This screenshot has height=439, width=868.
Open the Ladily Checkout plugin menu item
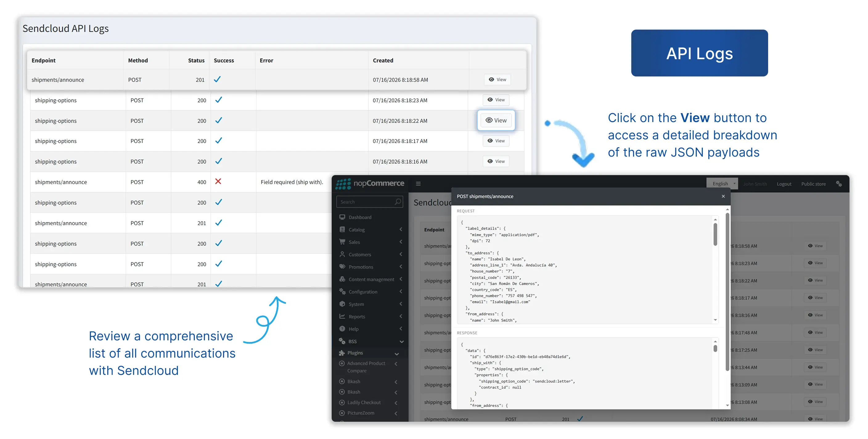coord(364,402)
